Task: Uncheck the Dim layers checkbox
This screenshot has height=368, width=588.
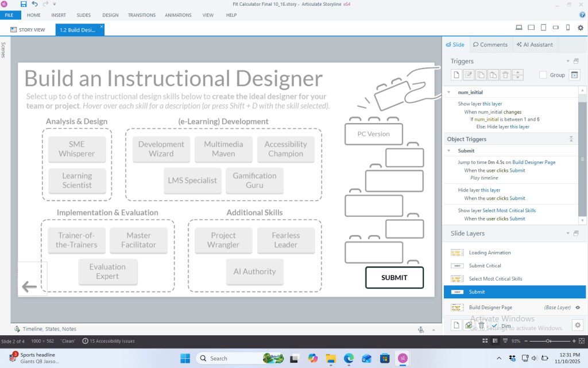Action: click(494, 326)
